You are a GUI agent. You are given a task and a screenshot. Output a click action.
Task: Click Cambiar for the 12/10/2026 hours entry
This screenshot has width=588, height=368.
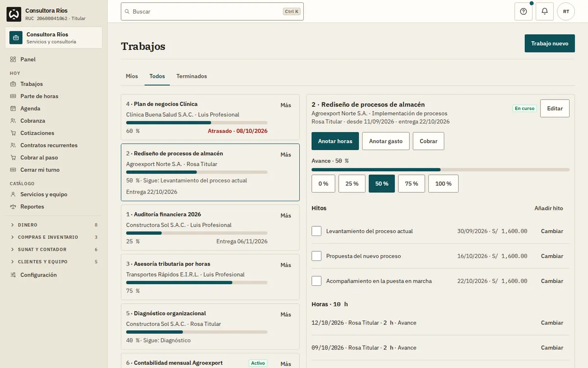pos(552,323)
